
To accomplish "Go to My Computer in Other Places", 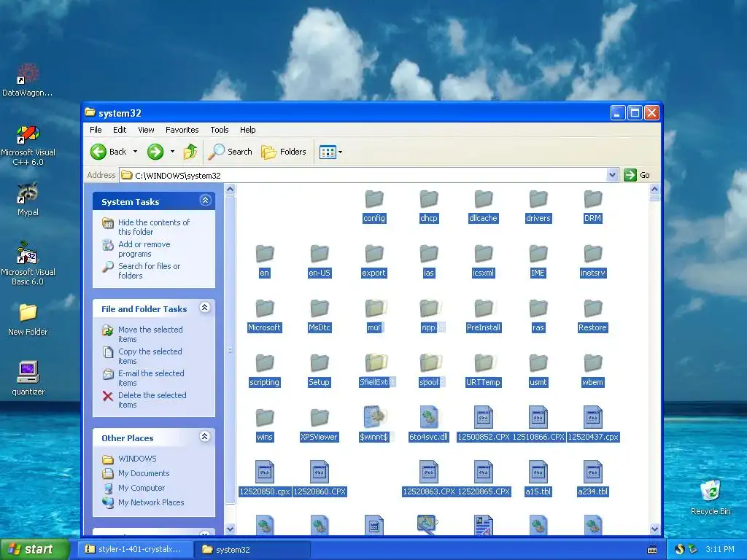I will [x=141, y=488].
